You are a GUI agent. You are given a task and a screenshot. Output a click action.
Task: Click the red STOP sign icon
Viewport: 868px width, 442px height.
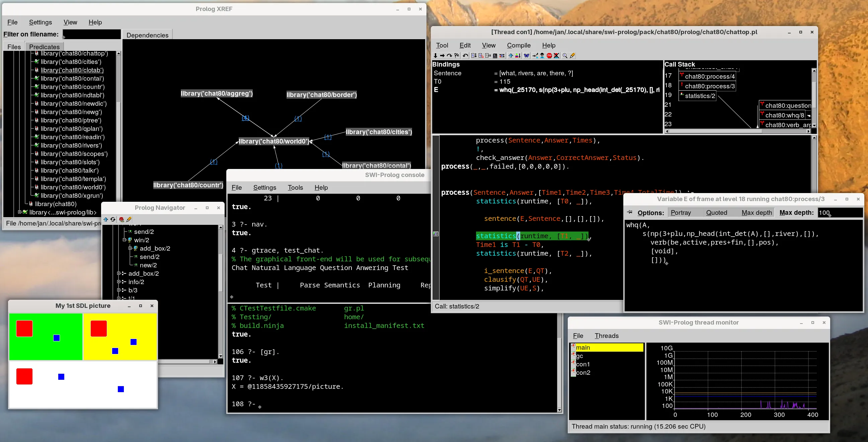tap(549, 56)
